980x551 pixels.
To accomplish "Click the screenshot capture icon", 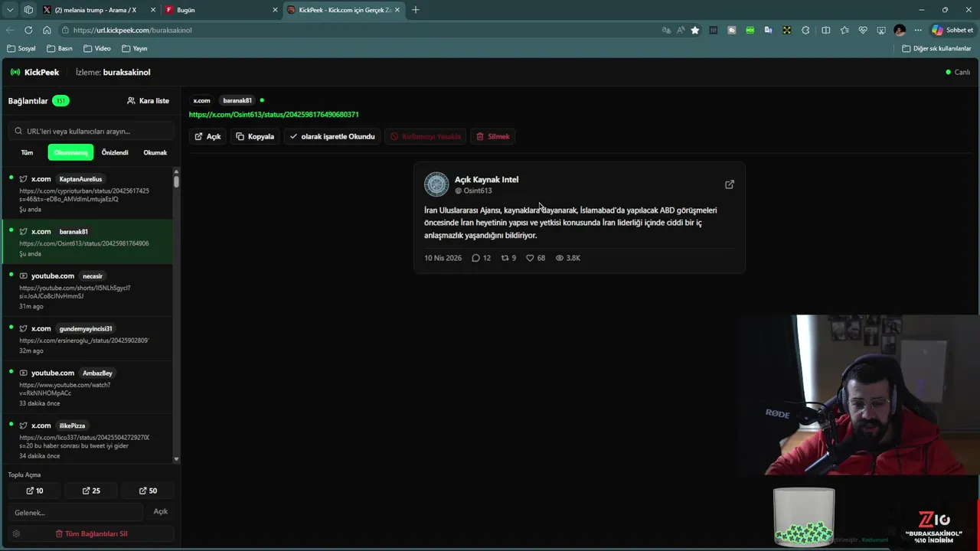I will click(881, 30).
